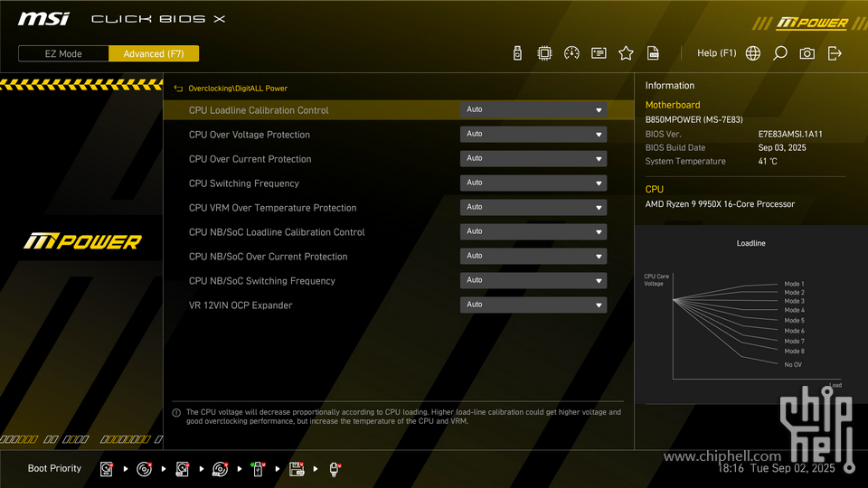Select the floppy disk boot priority icon
868x488 pixels.
click(x=297, y=469)
